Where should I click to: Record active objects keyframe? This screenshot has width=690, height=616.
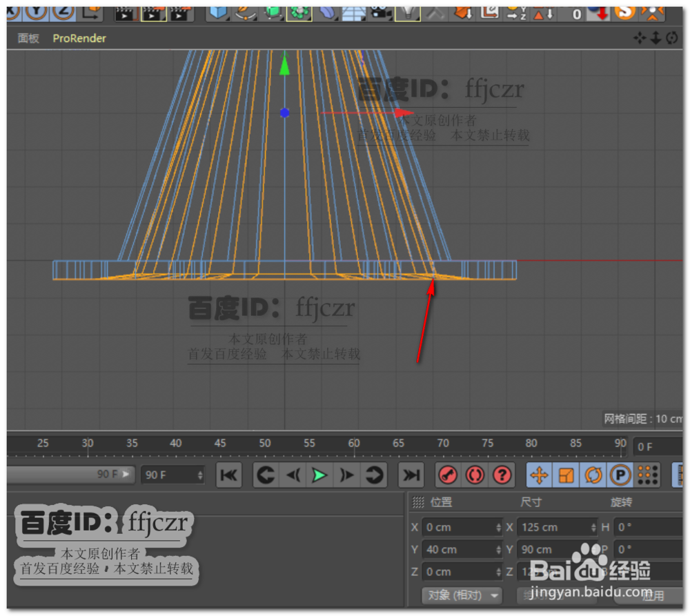(448, 475)
